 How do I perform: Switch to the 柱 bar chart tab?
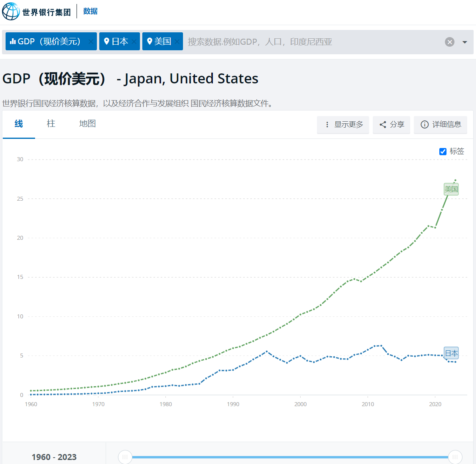[51, 124]
